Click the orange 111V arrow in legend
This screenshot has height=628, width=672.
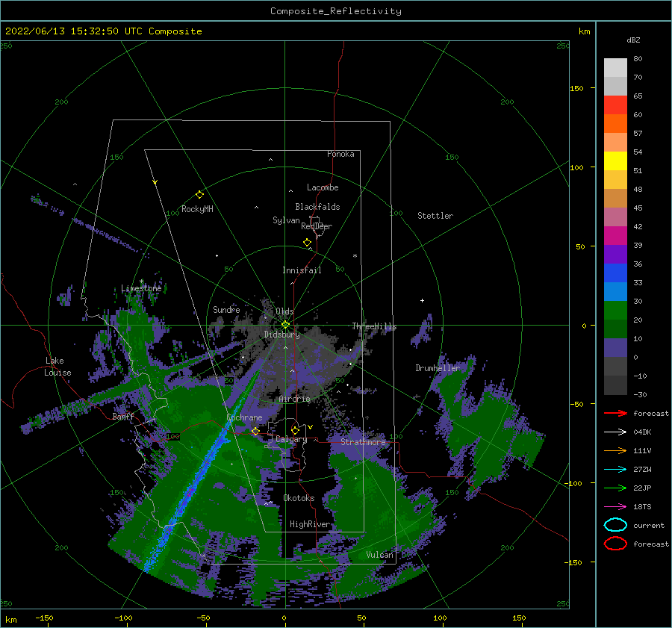[x=615, y=450]
